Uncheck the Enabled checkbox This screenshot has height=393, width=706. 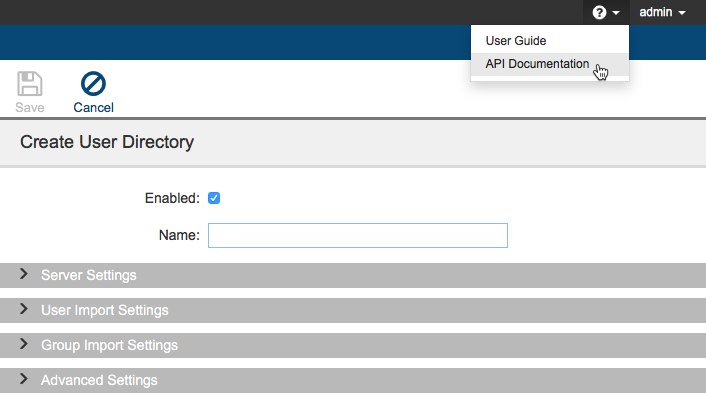pyautogui.click(x=214, y=198)
